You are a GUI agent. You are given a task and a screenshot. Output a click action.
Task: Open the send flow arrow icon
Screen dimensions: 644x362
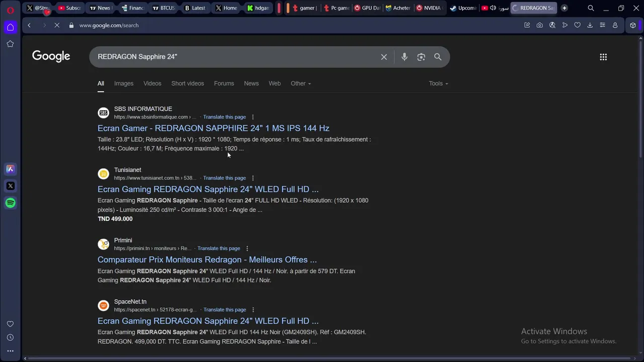pos(565,25)
